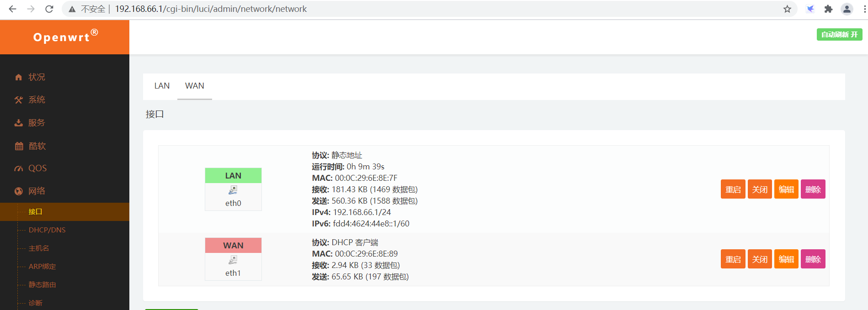Shut down WAN interface with 关闭
The width and height of the screenshot is (868, 310).
tap(760, 259)
